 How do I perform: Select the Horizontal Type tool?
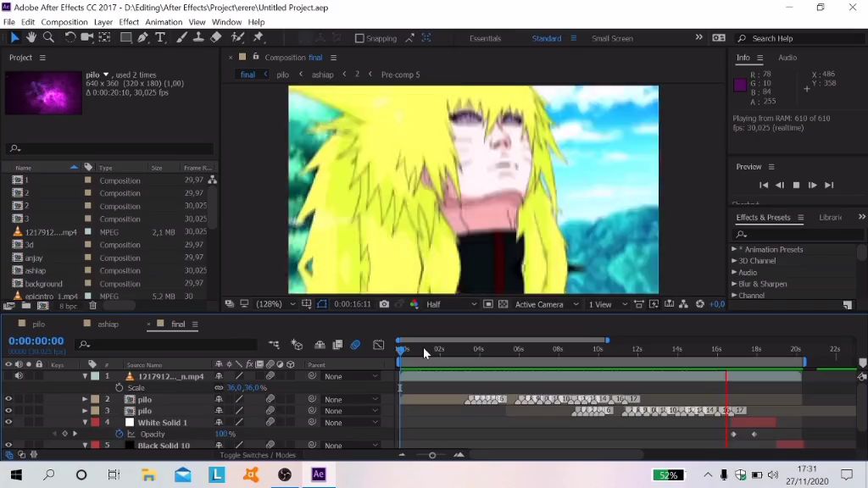click(x=160, y=37)
